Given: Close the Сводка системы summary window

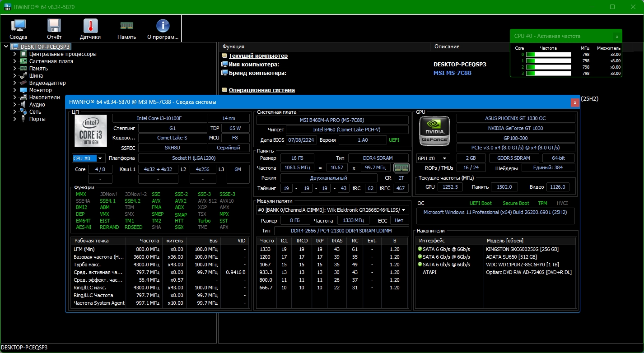Looking at the screenshot, I should (574, 102).
